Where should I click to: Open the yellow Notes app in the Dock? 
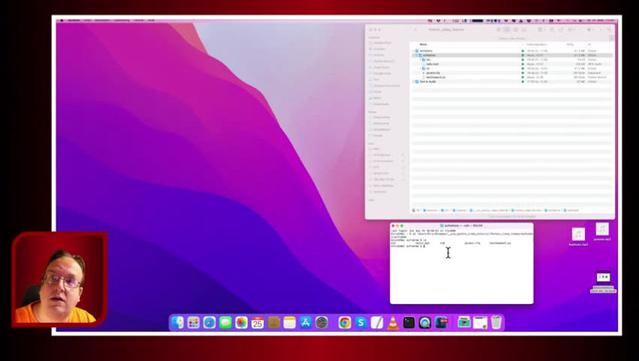(x=289, y=323)
